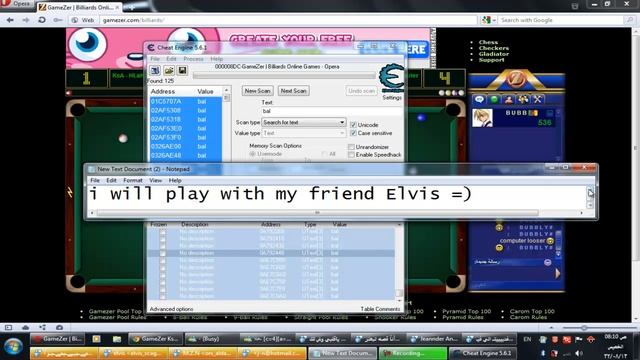Open the search engine dropdown arrow in Opera
Image resolution: width=640 pixels, height=360 pixels.
tap(494, 20)
